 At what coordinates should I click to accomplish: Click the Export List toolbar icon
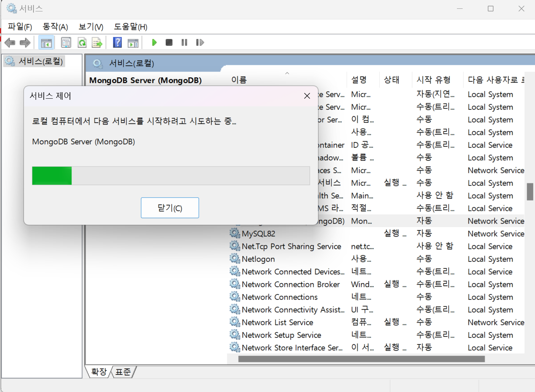click(97, 43)
